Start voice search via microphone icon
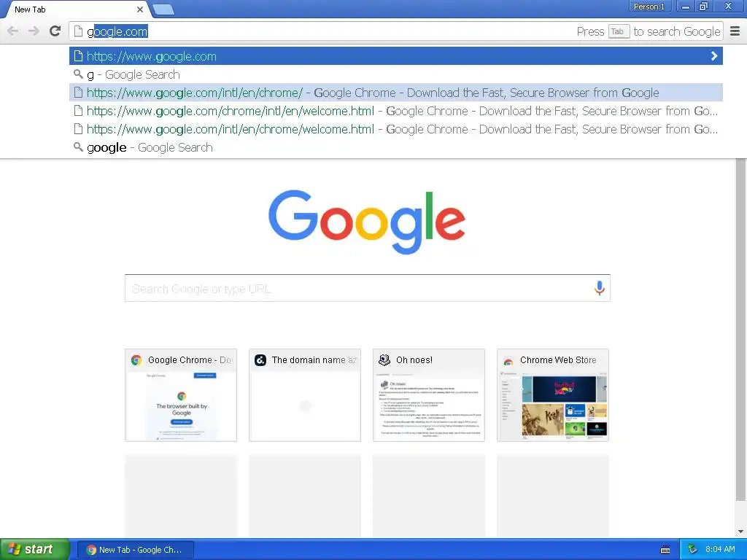The image size is (747, 560). click(600, 288)
